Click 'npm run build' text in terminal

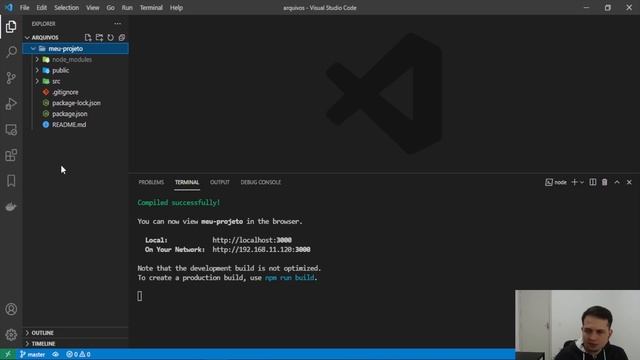click(289, 278)
